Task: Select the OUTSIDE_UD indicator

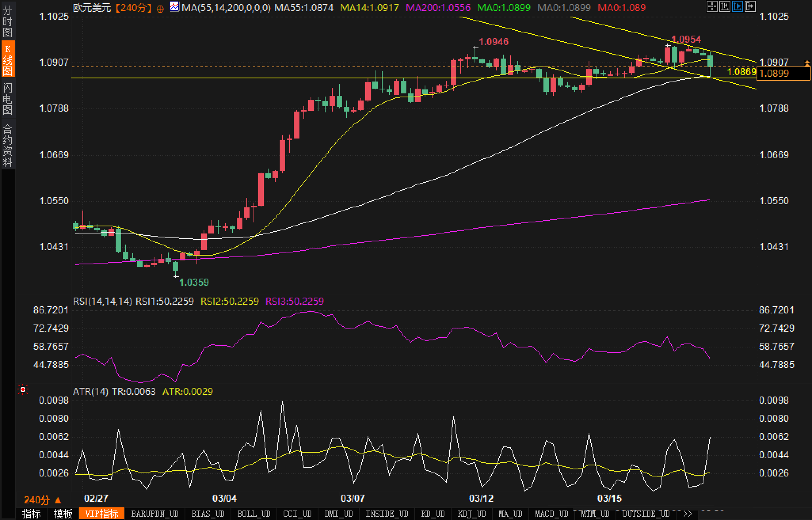Action: (646, 514)
